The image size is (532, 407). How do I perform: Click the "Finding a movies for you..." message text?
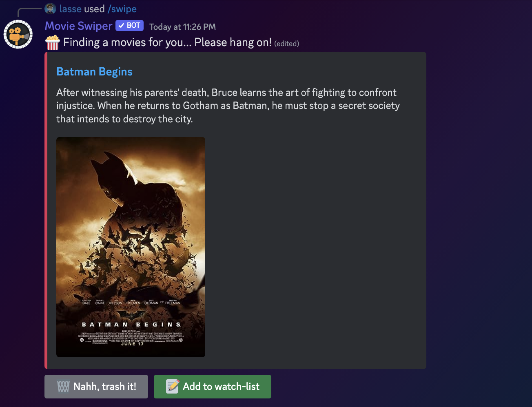(x=167, y=42)
